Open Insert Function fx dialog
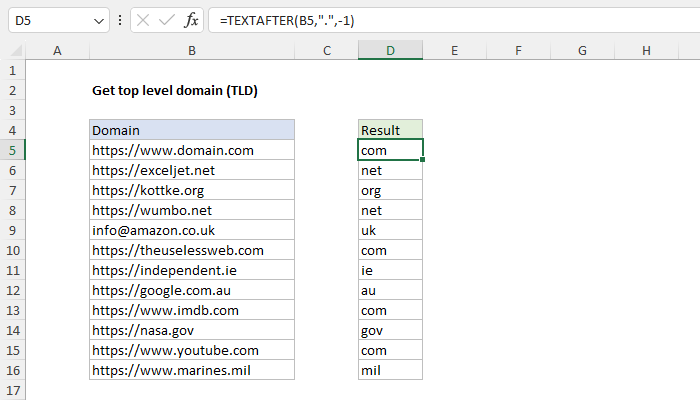Image resolution: width=700 pixels, height=400 pixels. [x=191, y=21]
